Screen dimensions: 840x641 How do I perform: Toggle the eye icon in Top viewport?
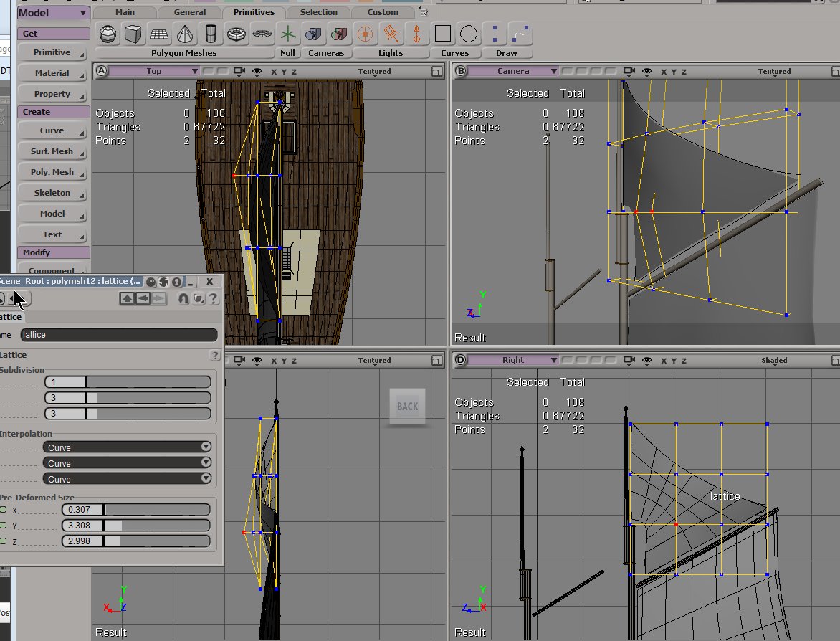(256, 71)
